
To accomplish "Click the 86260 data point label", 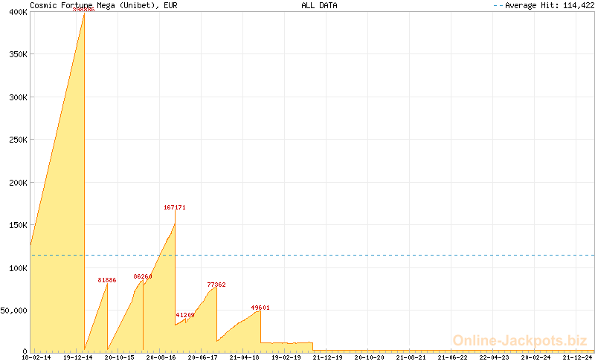I will (143, 276).
